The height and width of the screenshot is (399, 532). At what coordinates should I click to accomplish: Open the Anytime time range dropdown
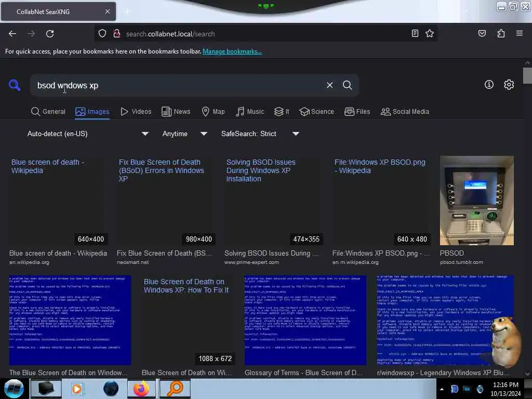185,134
